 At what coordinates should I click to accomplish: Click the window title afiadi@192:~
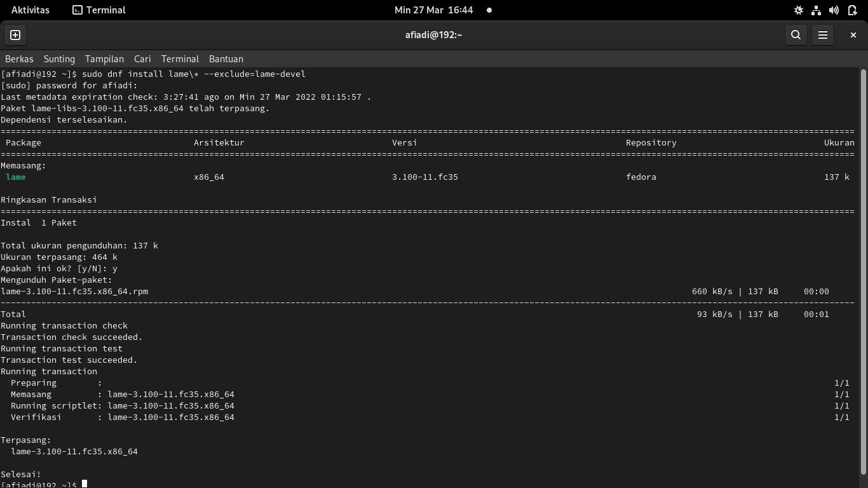[x=434, y=35]
